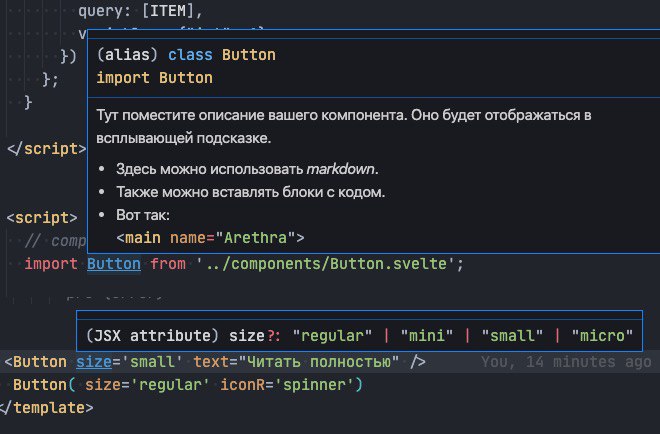Click '(JSX attribute)' label in tooltip

pyautogui.click(x=152, y=335)
